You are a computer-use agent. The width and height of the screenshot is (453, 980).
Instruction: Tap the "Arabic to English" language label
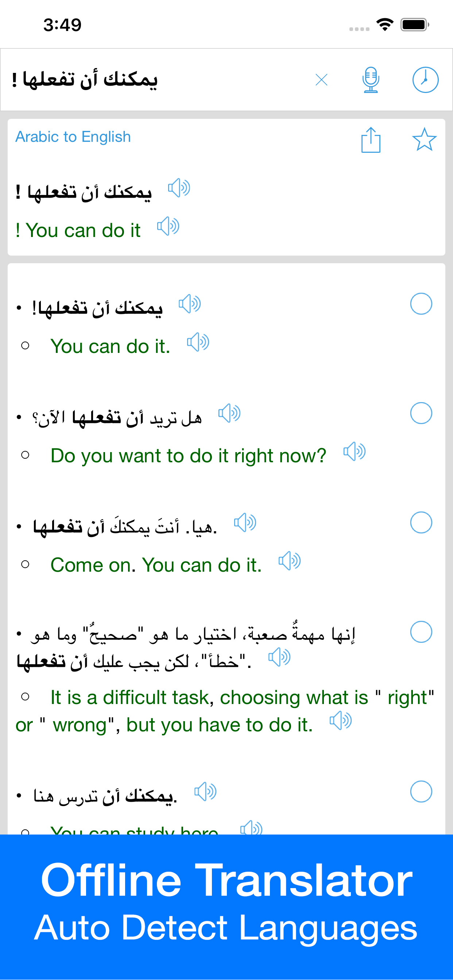point(73,137)
